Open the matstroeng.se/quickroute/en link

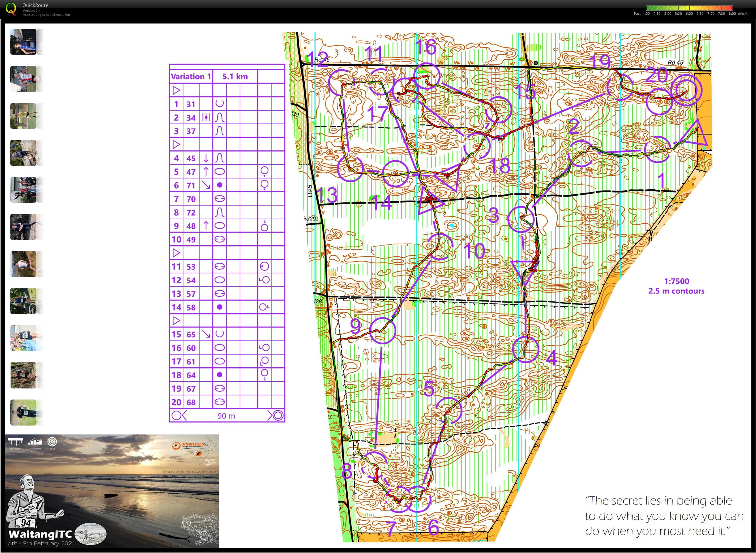point(46,15)
